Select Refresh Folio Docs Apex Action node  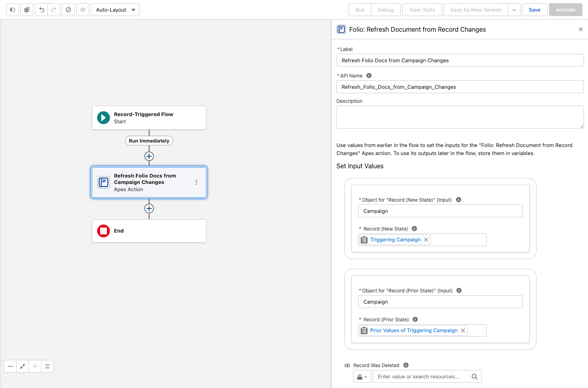pos(149,182)
